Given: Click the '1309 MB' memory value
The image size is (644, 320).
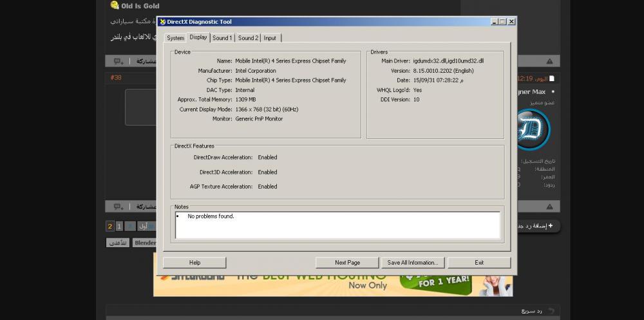Looking at the screenshot, I should pos(245,99).
